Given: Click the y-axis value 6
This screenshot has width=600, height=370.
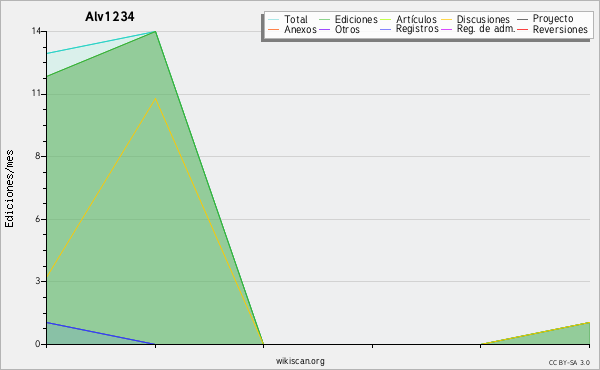Looking at the screenshot, I should tap(38, 219).
